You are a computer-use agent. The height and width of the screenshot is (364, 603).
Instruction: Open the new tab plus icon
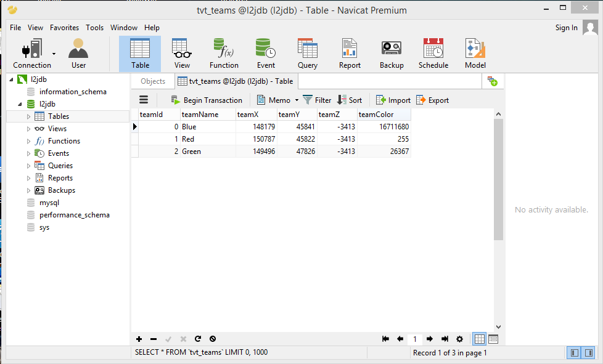point(493,81)
